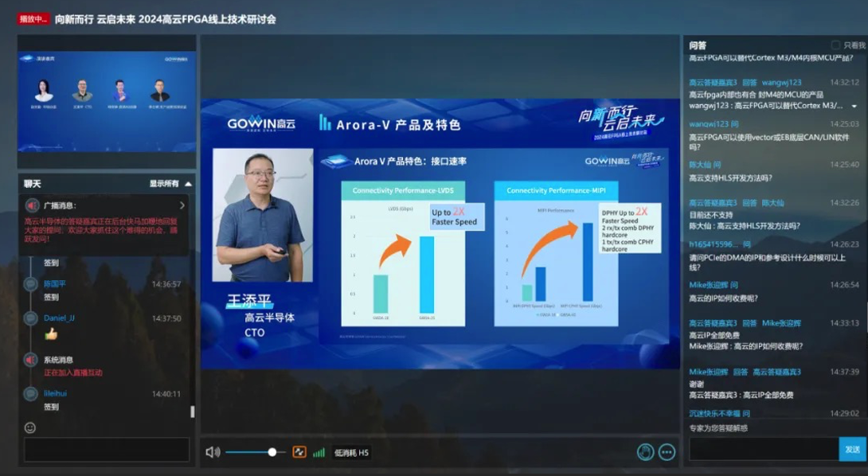Click the avatar beside Daniel_JJ
The width and height of the screenshot is (868, 476).
pos(30,319)
